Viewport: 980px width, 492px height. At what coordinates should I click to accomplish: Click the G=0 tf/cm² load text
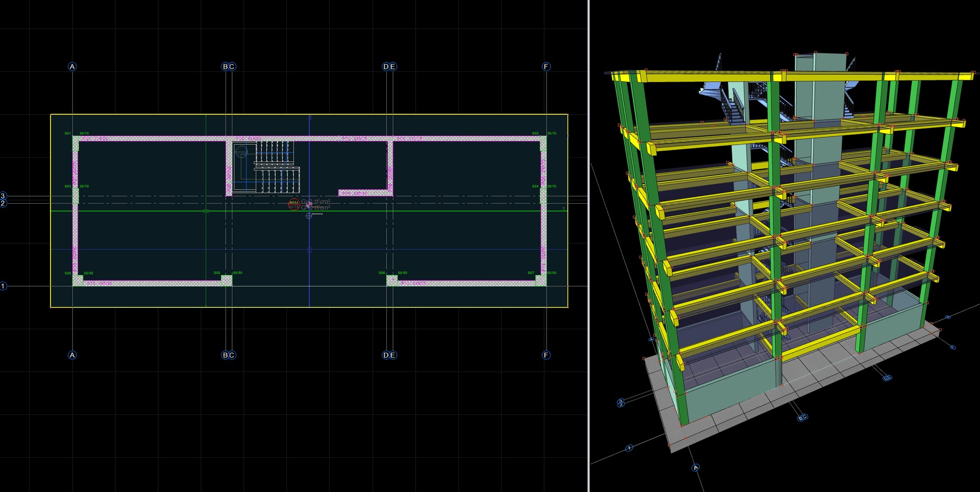click(315, 202)
